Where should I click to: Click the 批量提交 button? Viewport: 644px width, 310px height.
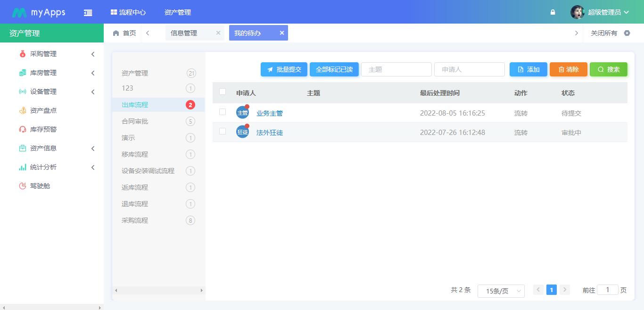pyautogui.click(x=284, y=69)
